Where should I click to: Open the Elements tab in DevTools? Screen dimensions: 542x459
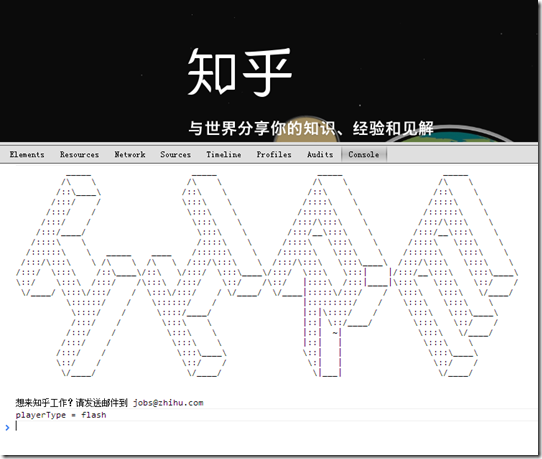point(27,154)
